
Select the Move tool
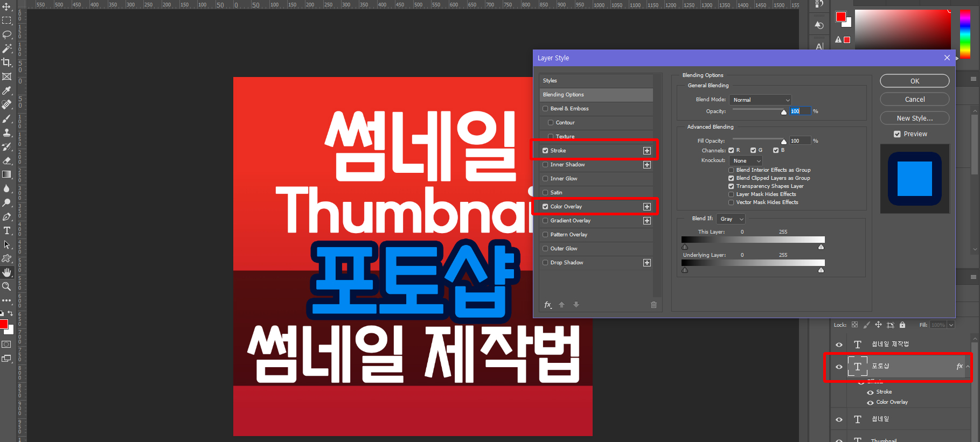6,6
